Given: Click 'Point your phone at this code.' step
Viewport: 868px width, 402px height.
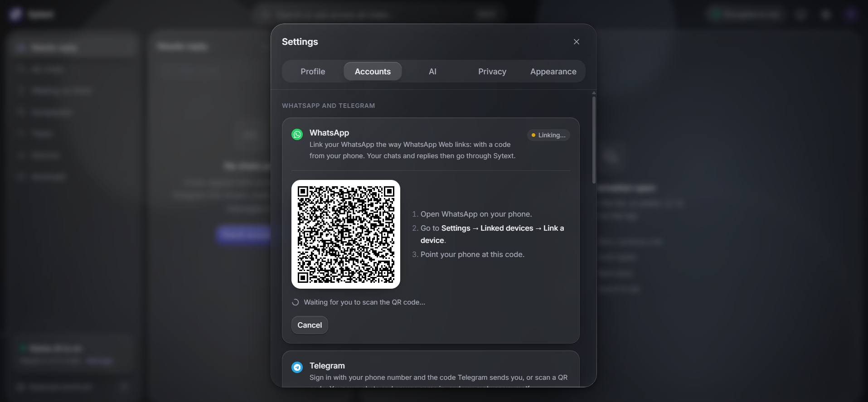Looking at the screenshot, I should point(472,254).
